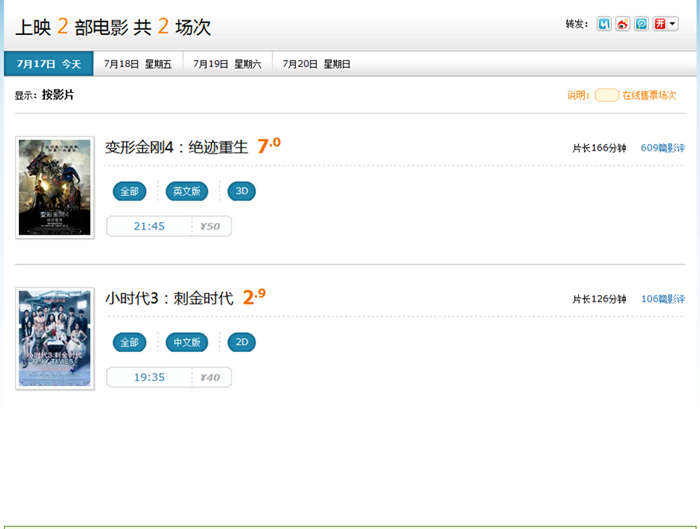Screen dimensions: 700x529
Task: Click the ¥40 ticket price
Action: click(210, 377)
